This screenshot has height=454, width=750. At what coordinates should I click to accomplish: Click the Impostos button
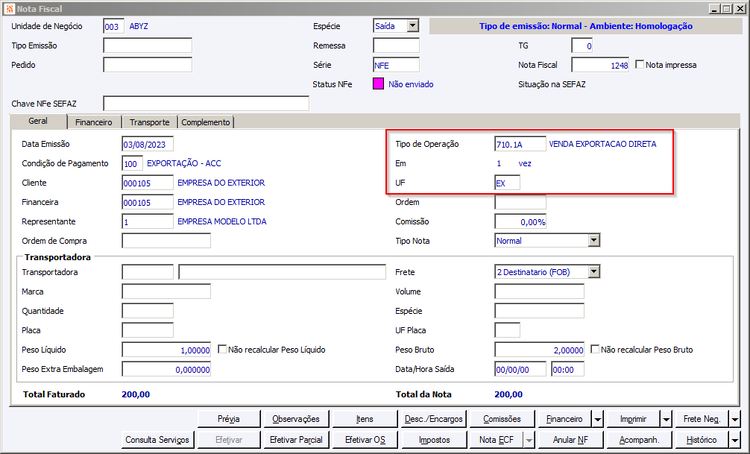click(434, 440)
